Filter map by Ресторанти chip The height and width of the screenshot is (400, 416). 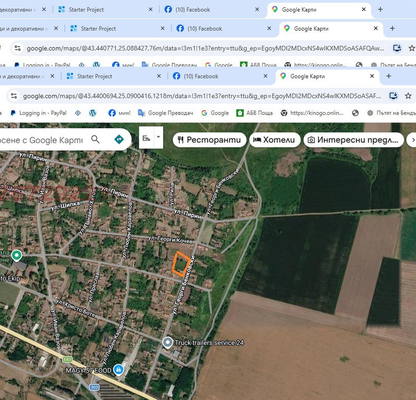tap(209, 140)
